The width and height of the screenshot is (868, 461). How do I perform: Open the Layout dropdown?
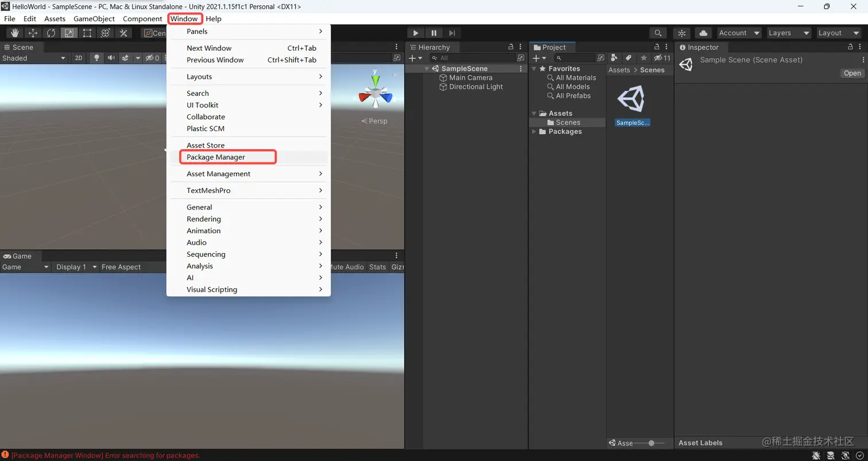839,33
